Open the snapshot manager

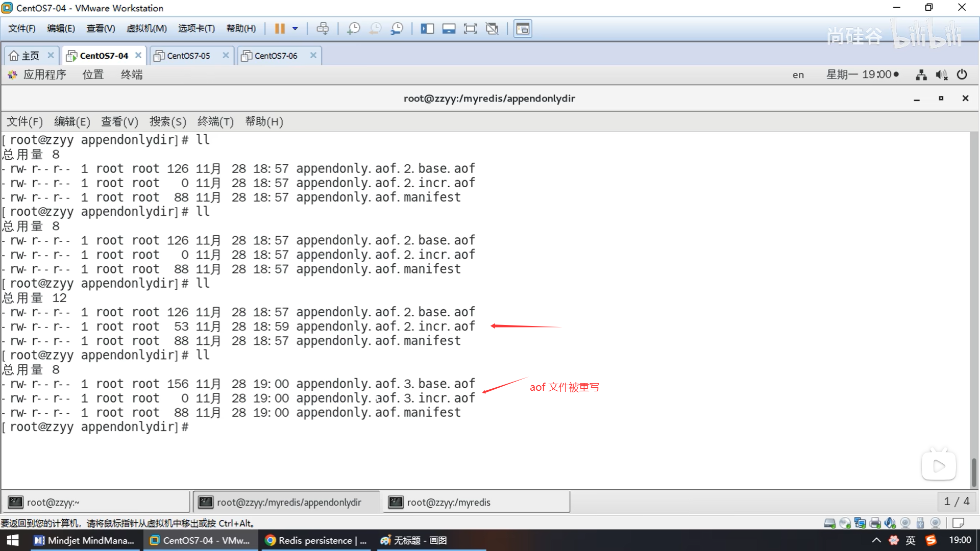point(397,29)
